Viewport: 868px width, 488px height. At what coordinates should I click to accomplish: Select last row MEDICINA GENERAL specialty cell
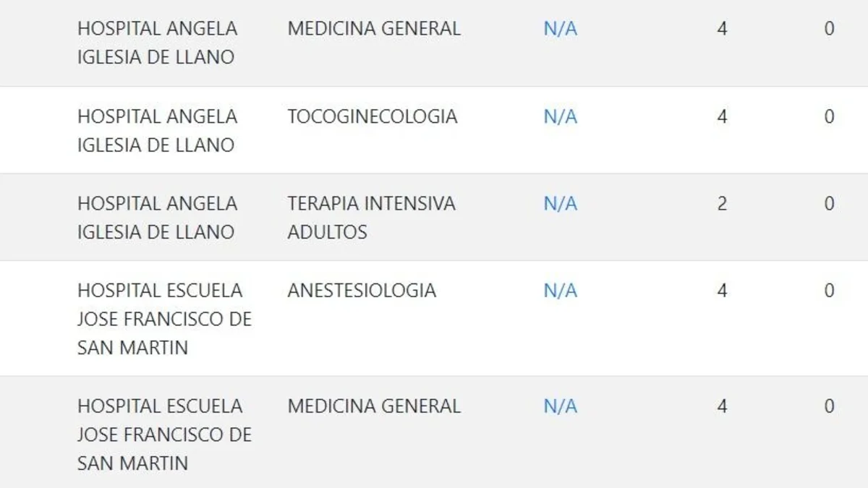(374, 406)
